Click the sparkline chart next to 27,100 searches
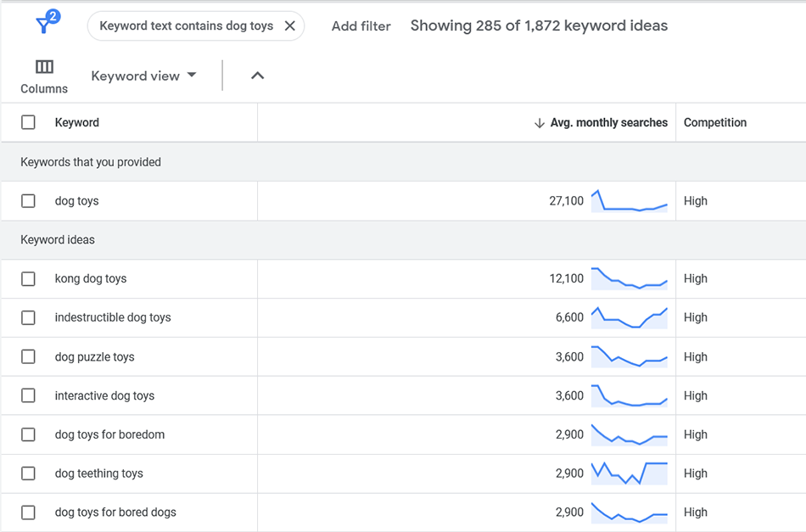Screen dimensions: 806x532 (629, 200)
